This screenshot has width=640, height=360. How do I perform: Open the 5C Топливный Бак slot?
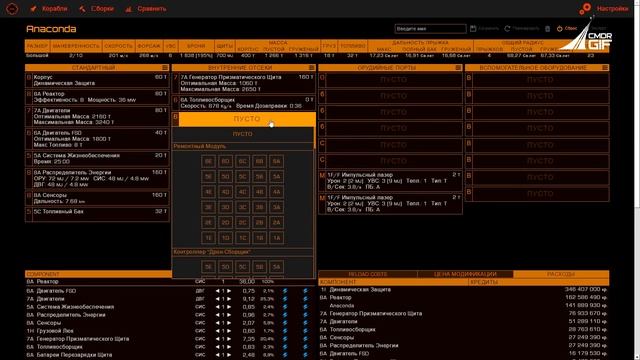[x=97, y=215]
